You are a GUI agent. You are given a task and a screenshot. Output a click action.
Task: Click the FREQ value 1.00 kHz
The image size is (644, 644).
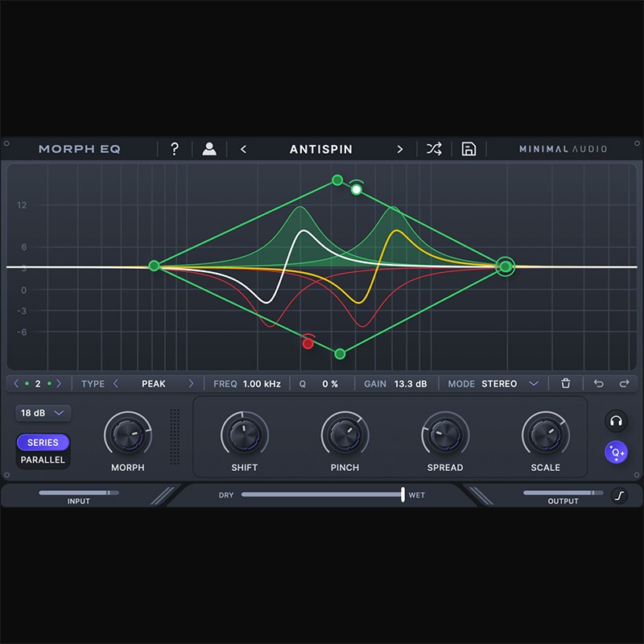pyautogui.click(x=262, y=384)
